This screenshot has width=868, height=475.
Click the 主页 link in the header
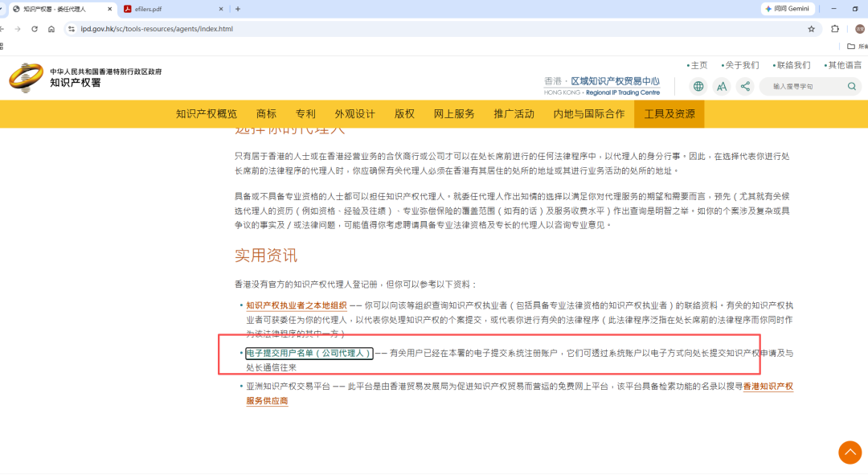698,65
